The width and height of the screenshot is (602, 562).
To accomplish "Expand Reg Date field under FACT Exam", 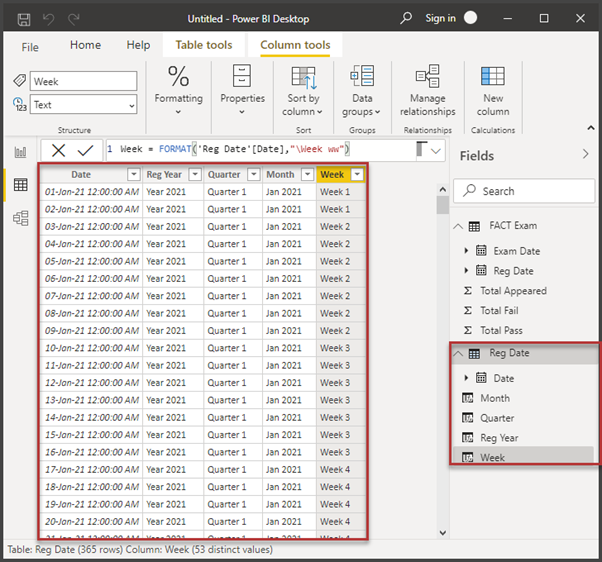I will [x=466, y=271].
